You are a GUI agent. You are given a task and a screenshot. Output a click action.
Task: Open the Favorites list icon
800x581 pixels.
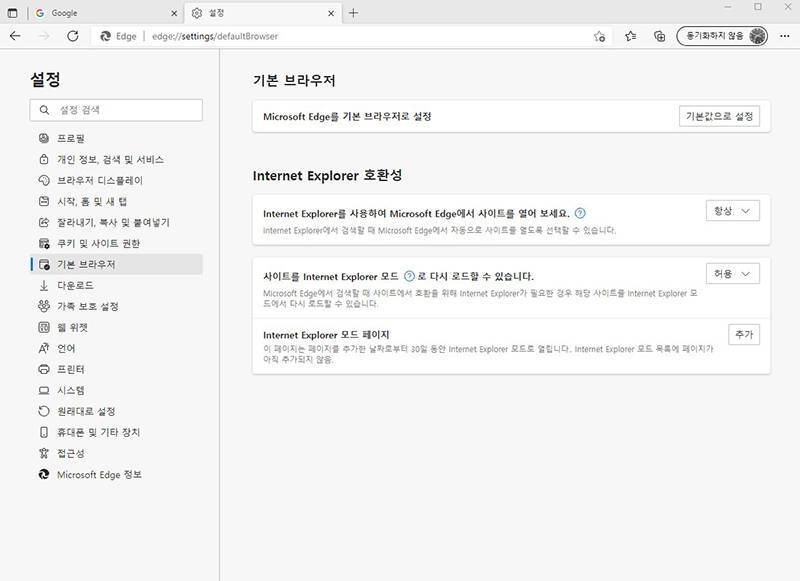tap(631, 36)
